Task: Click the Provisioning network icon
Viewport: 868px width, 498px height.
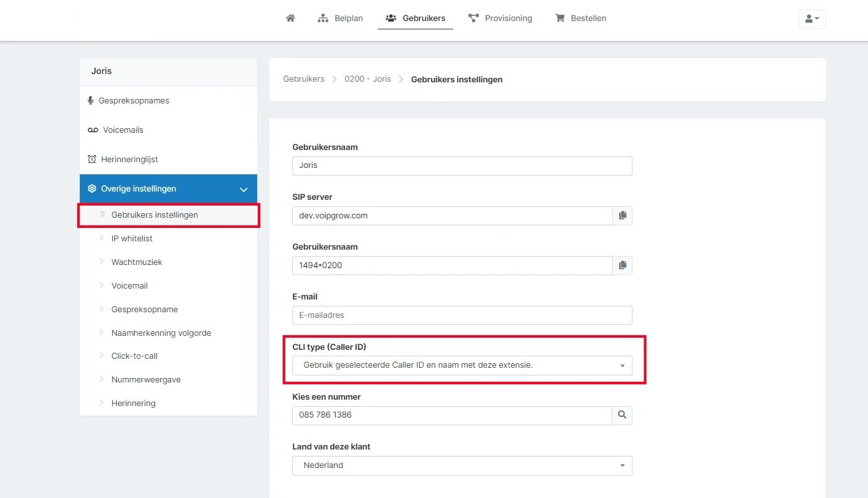Action: pyautogui.click(x=474, y=18)
